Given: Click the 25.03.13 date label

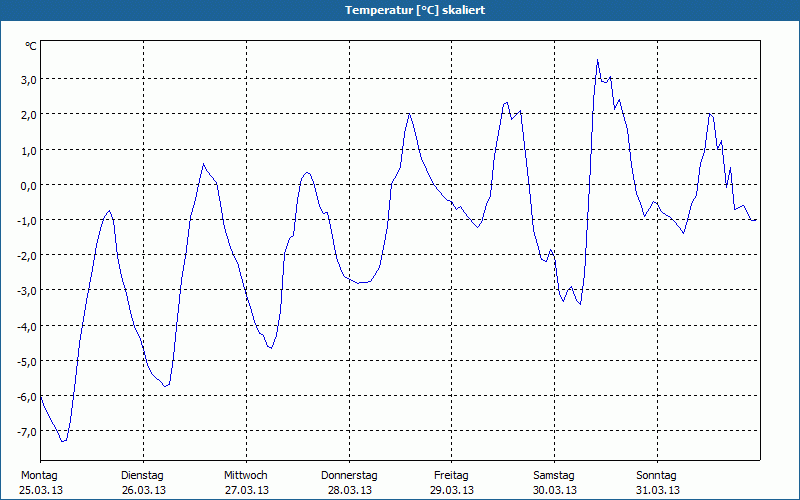Looking at the screenshot, I should (x=40, y=490).
